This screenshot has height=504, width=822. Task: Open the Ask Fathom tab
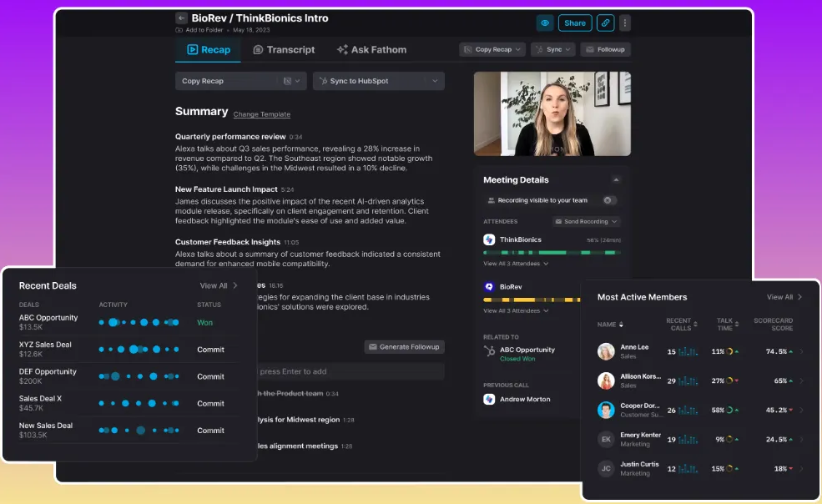(371, 50)
